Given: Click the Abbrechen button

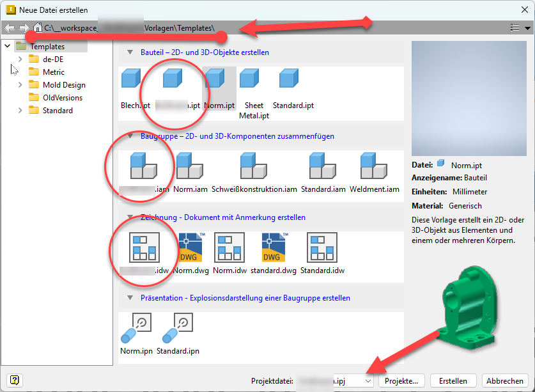Looking at the screenshot, I should (504, 380).
